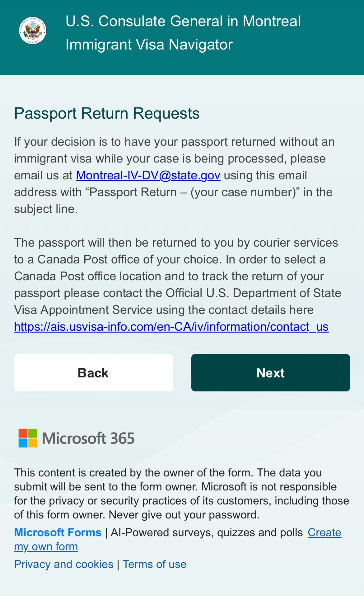Open the Microsoft Forms link

pos(58,532)
